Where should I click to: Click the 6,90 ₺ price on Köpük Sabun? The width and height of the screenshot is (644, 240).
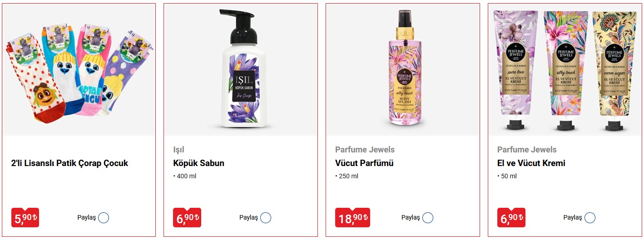pyautogui.click(x=187, y=218)
